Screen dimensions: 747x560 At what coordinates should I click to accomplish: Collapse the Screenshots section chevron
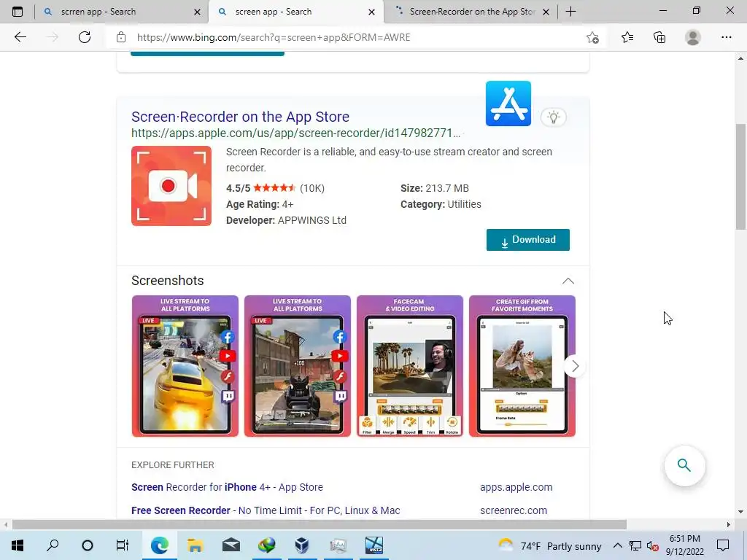click(x=568, y=281)
